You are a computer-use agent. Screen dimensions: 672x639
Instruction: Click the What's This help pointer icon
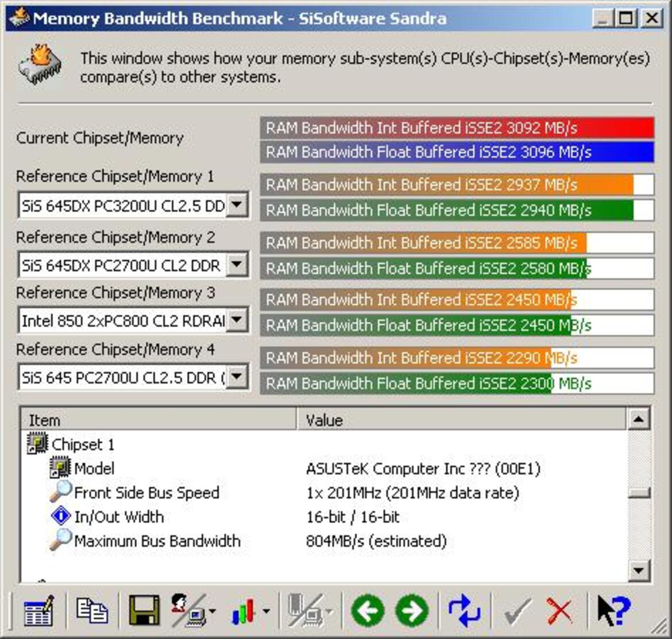pyautogui.click(x=614, y=610)
